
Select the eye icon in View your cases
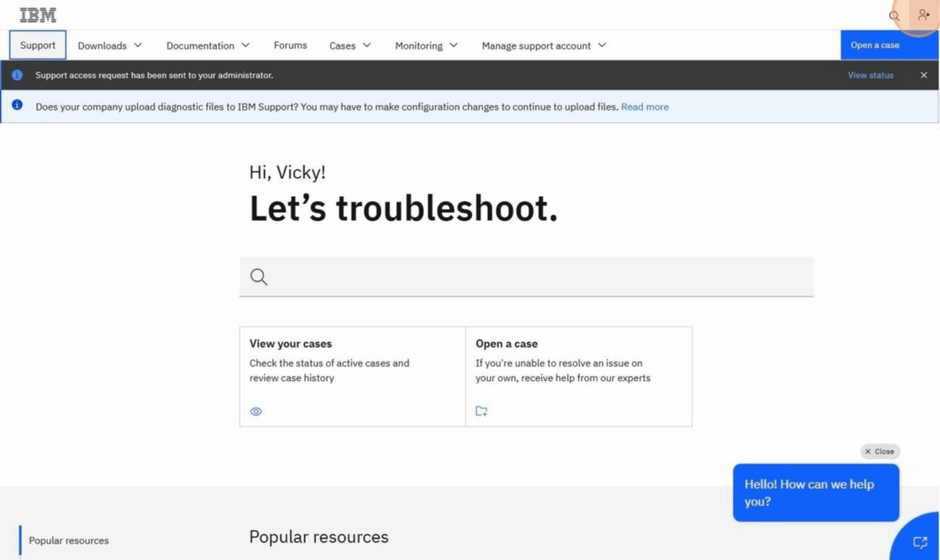click(x=256, y=411)
